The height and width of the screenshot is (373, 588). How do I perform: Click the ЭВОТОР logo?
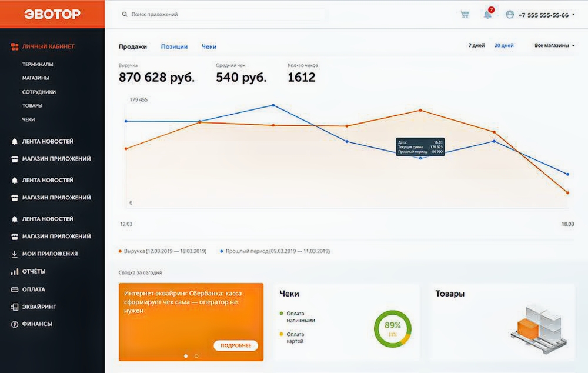52,14
